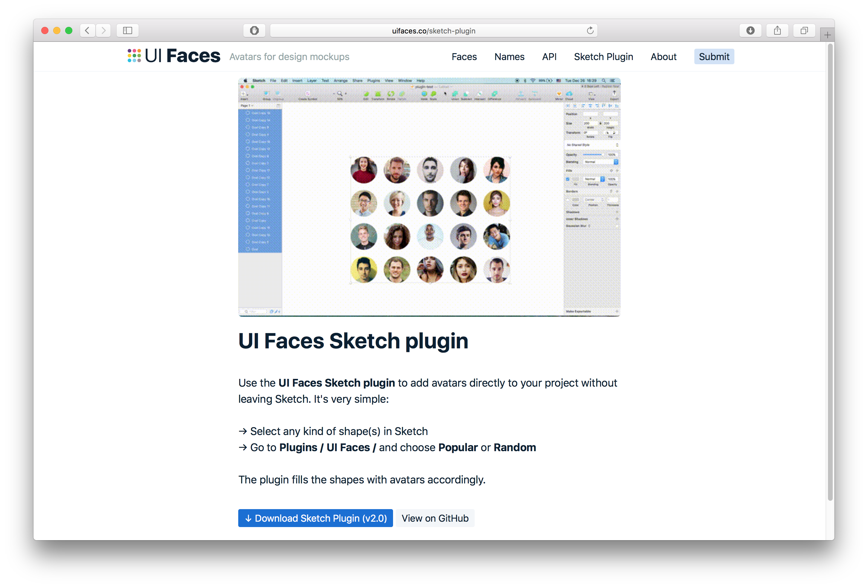868x588 pixels.
Task: Focus the address bar showing uifaces.co/sketch-plugin
Action: 434,30
